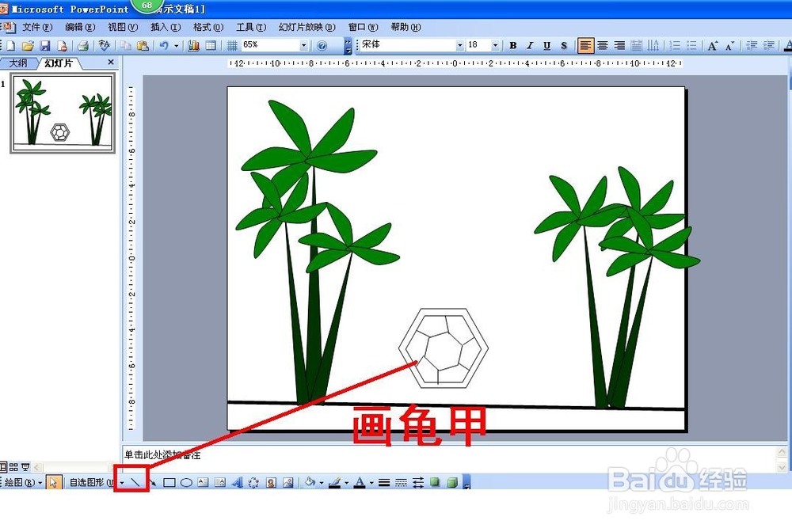
Task: Open the 宋体 font name dropdown
Action: (459, 45)
